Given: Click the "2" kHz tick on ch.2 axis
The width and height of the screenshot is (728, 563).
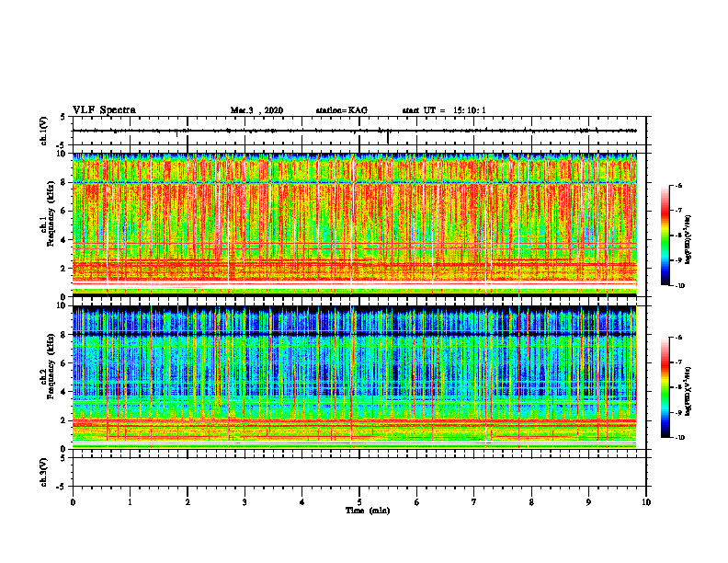Looking at the screenshot, I should (64, 420).
